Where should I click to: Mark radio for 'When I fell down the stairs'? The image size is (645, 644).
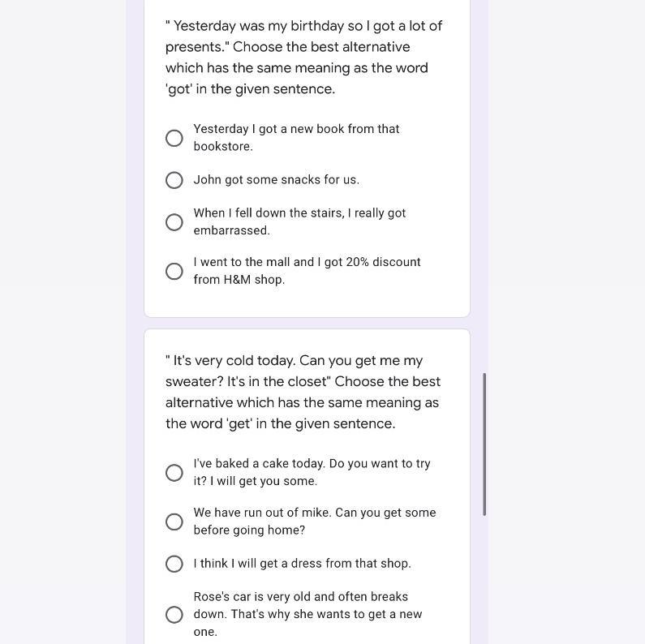174,222
